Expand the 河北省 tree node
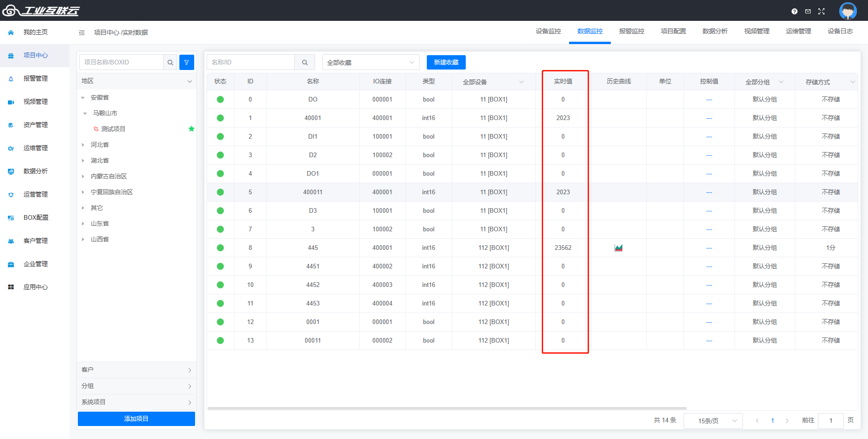 coord(83,145)
